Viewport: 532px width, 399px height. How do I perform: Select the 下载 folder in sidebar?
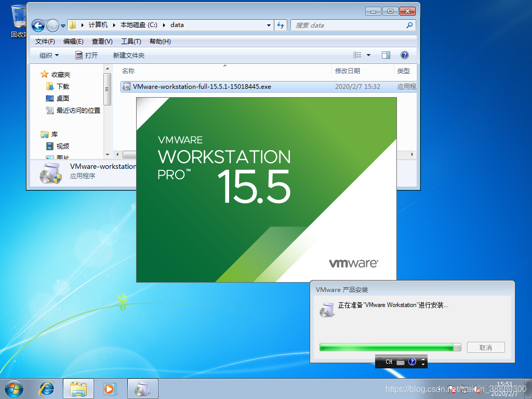coord(62,86)
